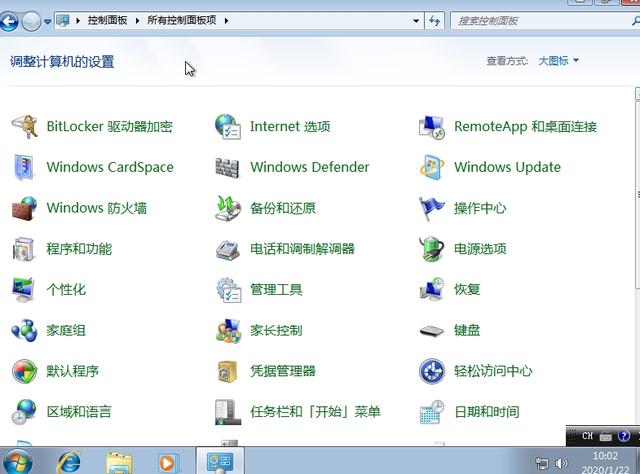This screenshot has height=474, width=640.
Task: Expand the arrow after 控制面板 in breadcrumb
Action: click(x=137, y=20)
